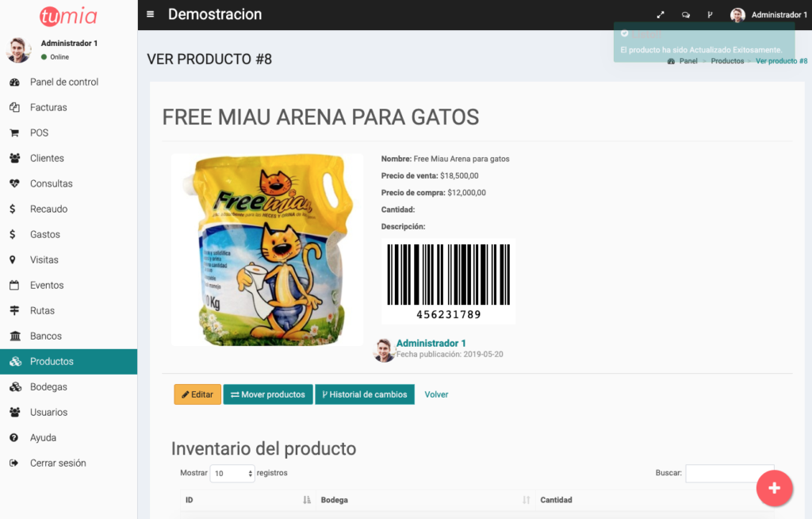Viewport: 812px width, 519px height.
Task: Click the Volver link
Action: tap(436, 394)
